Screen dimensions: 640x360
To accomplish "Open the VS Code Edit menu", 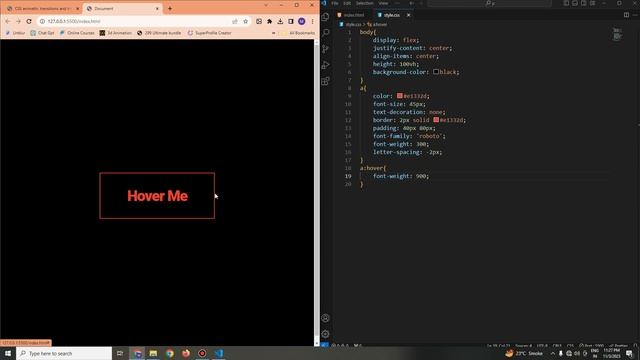I will coord(347,3).
